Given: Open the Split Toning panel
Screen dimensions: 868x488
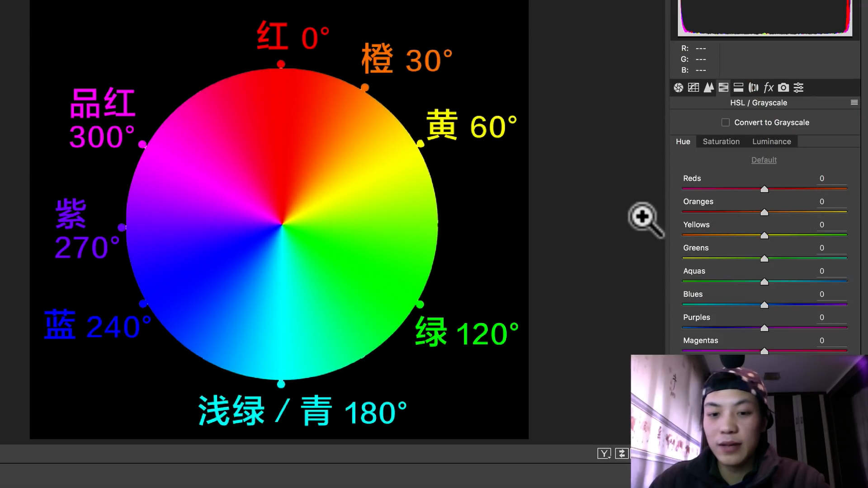Looking at the screenshot, I should (x=739, y=87).
